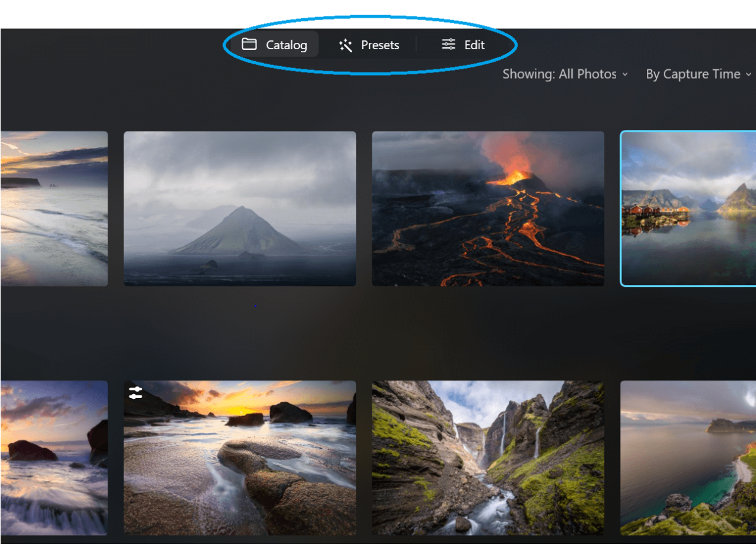
Task: Open Edit mode via the sliders icon
Action: coord(448,44)
